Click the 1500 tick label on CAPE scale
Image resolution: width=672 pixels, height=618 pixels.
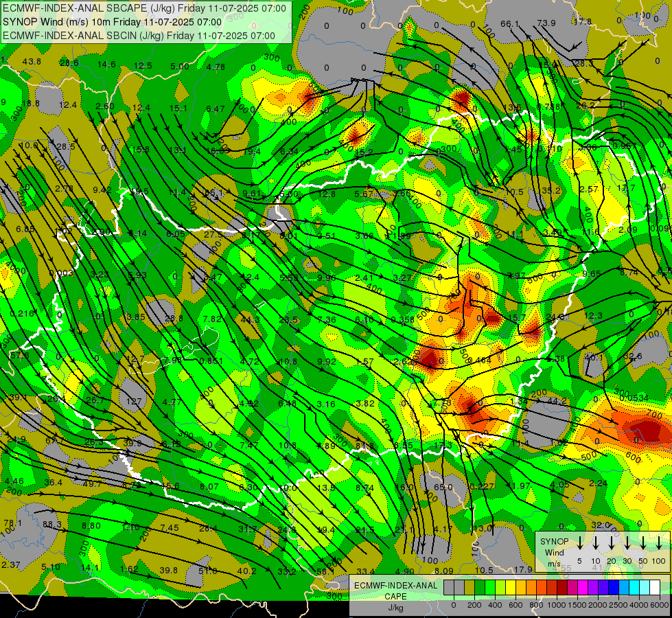point(577,605)
